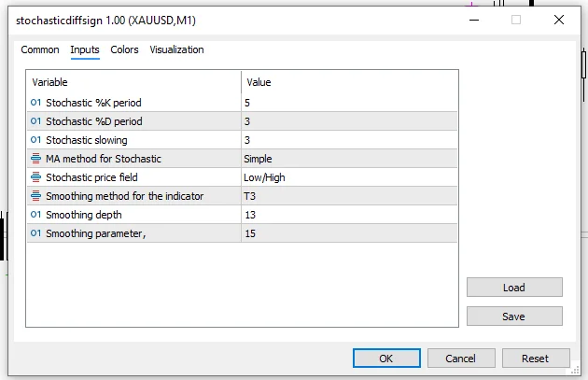Click the integer type icon beside Smoothing depth

tap(35, 215)
